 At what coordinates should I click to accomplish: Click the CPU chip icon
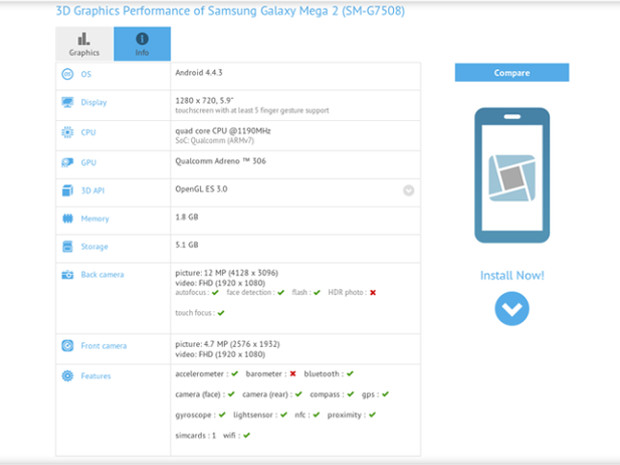pyautogui.click(x=68, y=132)
